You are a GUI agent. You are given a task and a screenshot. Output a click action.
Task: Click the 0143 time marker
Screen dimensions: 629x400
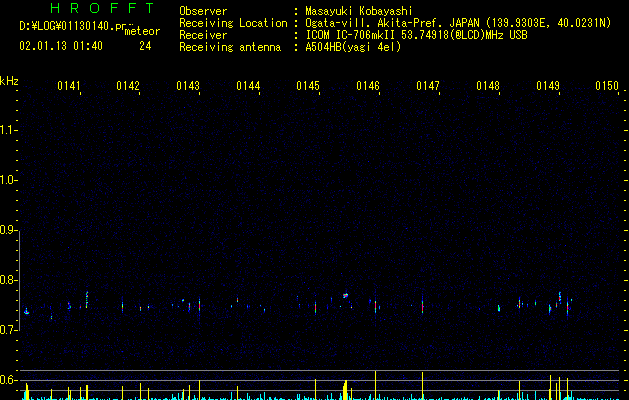point(188,86)
